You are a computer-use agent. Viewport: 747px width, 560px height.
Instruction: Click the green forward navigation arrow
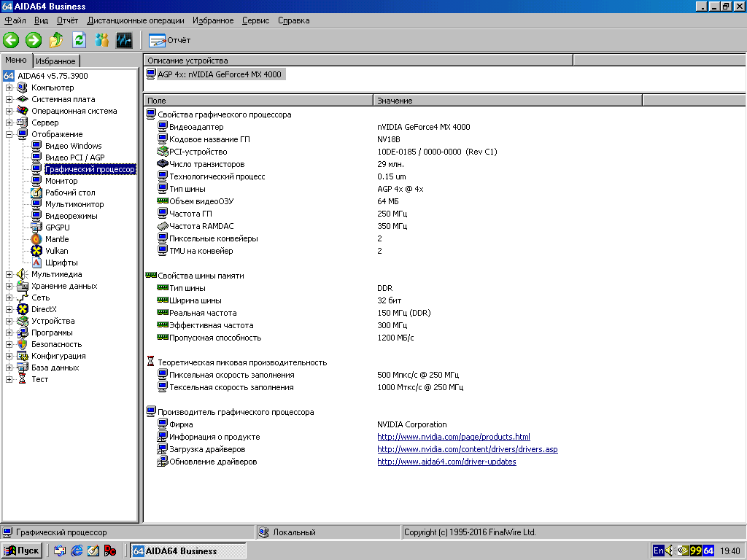tap(33, 40)
